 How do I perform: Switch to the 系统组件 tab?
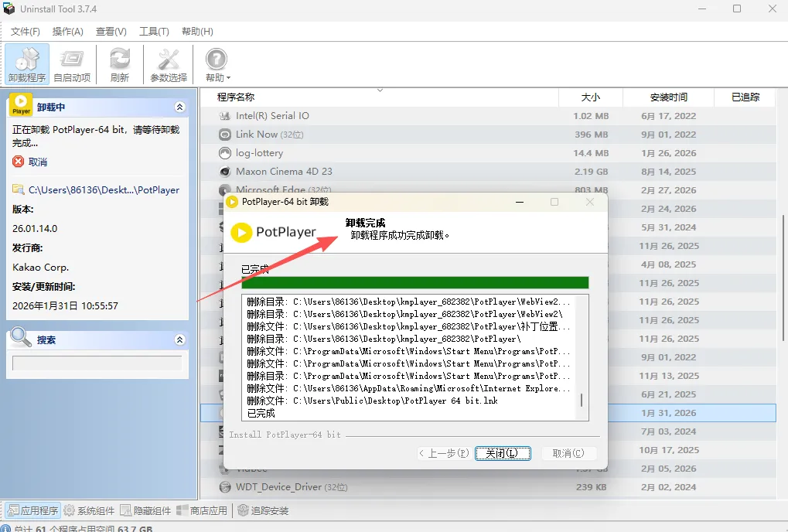[90, 511]
